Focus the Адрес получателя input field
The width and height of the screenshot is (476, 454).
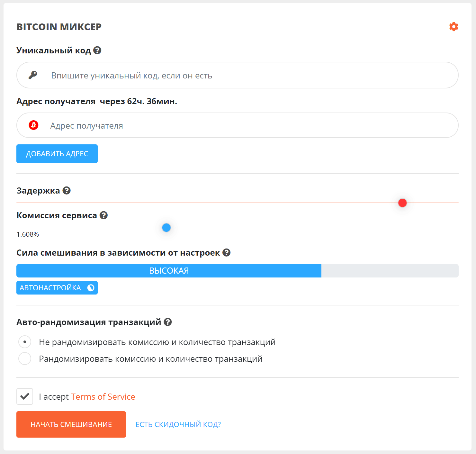pyautogui.click(x=244, y=125)
